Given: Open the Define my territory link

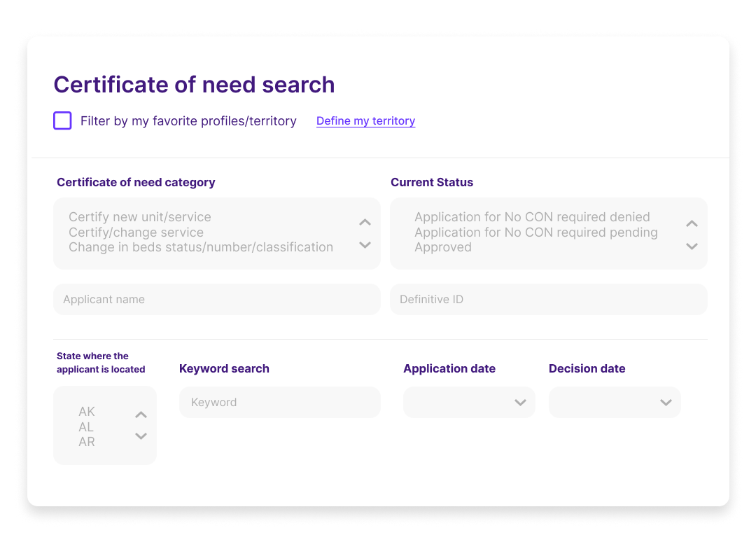Looking at the screenshot, I should click(x=365, y=120).
